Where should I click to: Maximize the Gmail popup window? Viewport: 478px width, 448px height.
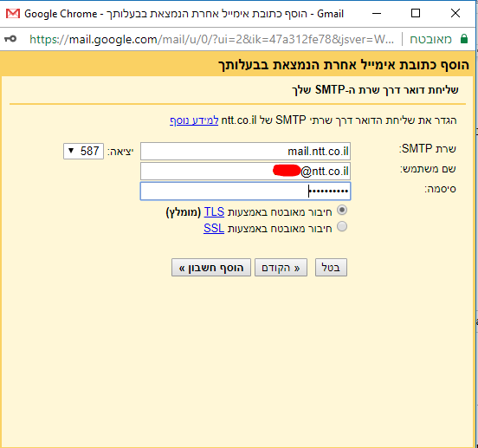416,13
